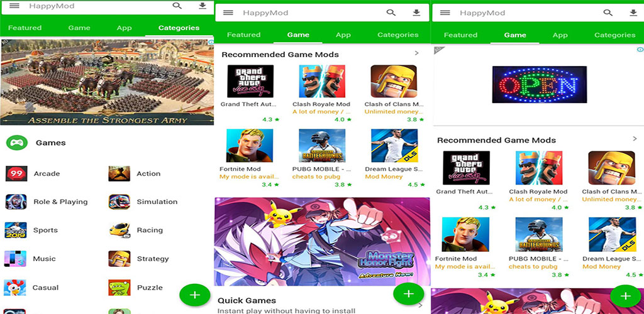Tap the Sports category icon
The width and height of the screenshot is (644, 314).
16,230
